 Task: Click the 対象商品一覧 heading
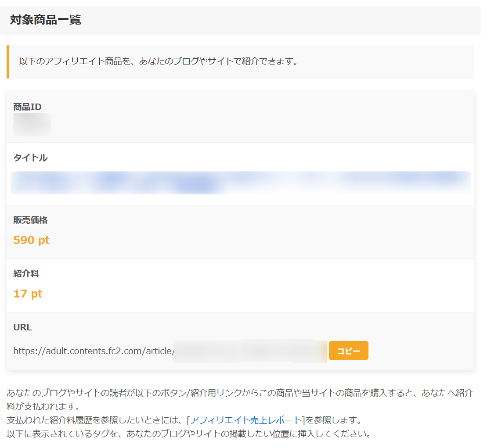coord(45,20)
